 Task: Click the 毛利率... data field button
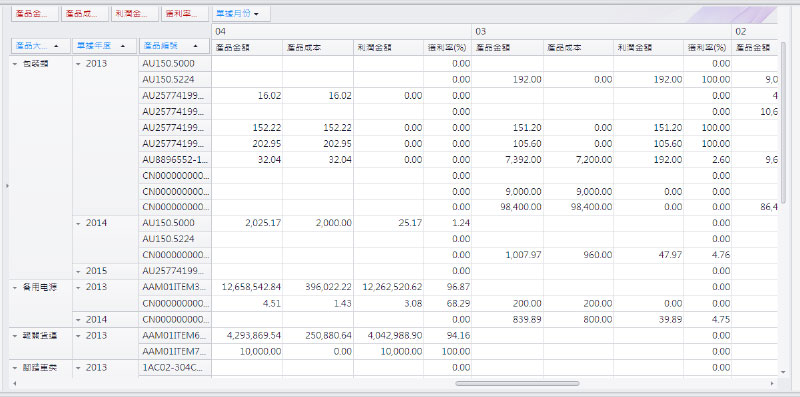click(185, 14)
